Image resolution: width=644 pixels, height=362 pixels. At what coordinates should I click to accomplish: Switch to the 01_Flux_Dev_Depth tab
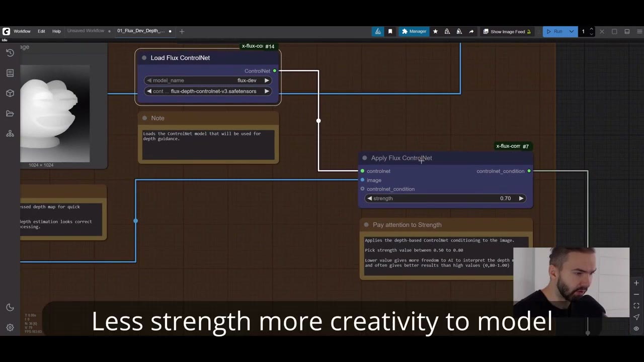pos(141,31)
